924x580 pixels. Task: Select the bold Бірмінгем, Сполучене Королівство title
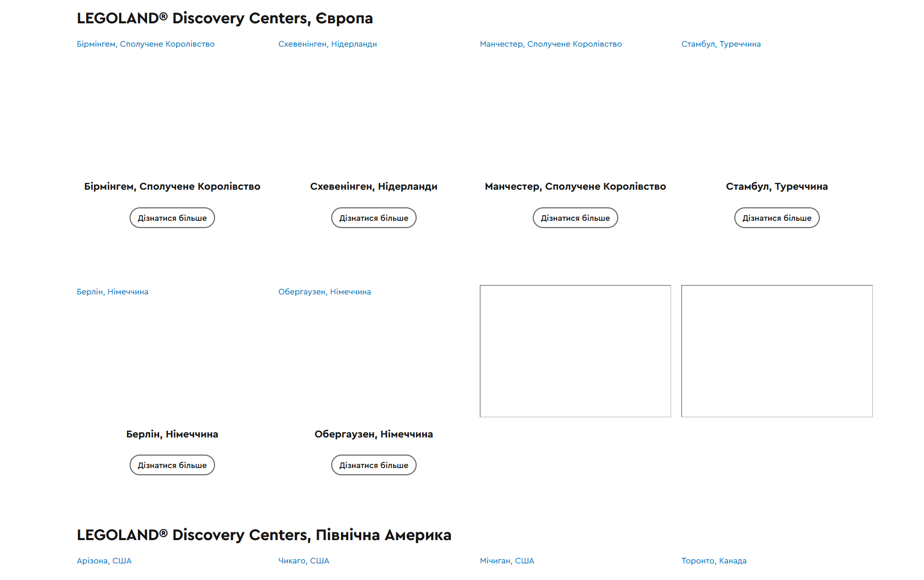pyautogui.click(x=172, y=187)
